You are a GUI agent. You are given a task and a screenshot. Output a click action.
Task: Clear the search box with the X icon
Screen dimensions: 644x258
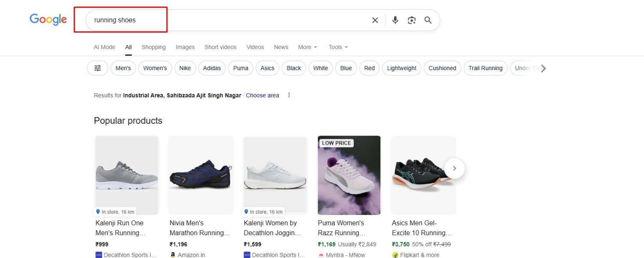pos(375,20)
